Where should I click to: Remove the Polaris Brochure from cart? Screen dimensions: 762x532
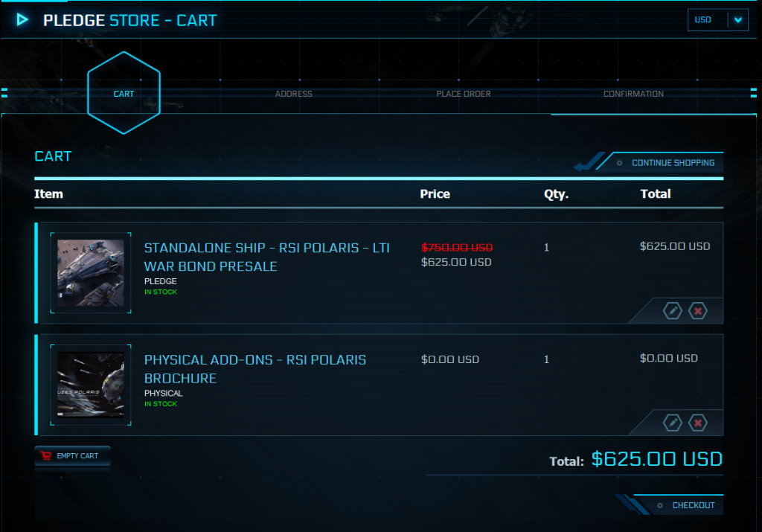698,423
